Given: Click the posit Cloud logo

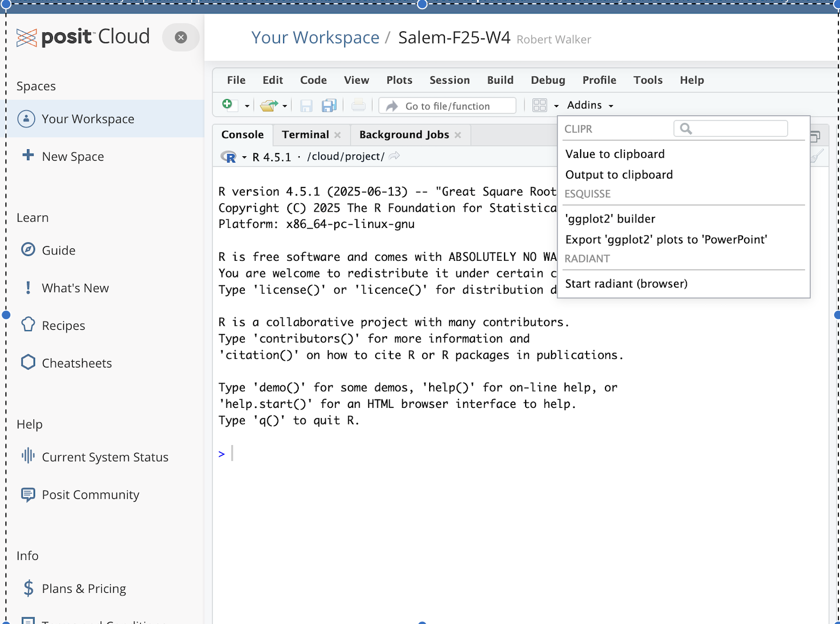Looking at the screenshot, I should [x=83, y=37].
